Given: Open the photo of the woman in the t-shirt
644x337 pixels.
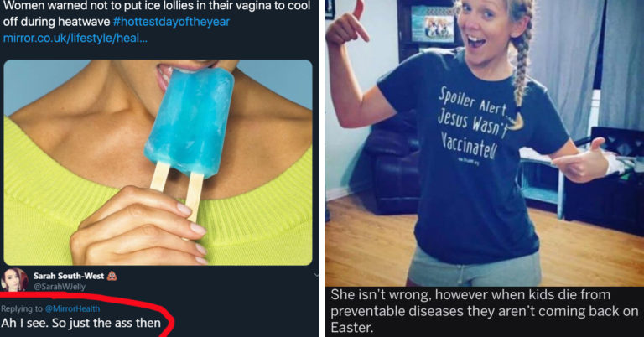Looking at the screenshot, I should coord(484,143).
